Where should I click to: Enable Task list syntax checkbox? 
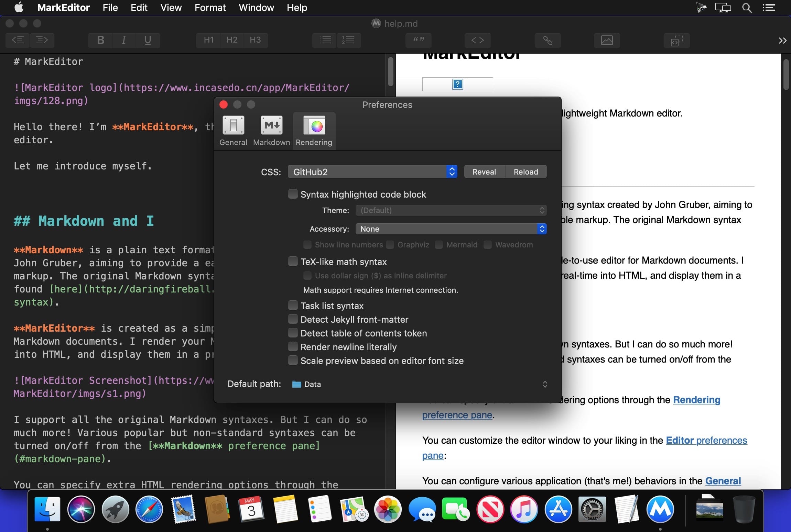point(293,306)
